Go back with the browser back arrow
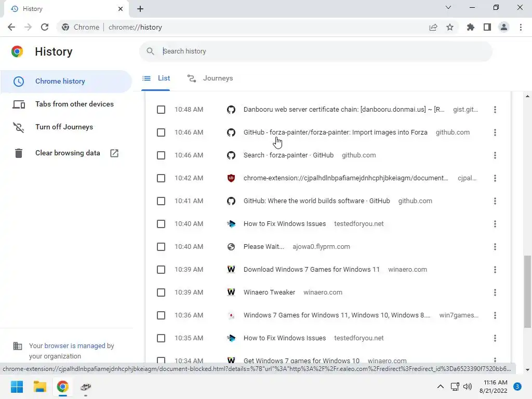532x399 pixels. click(x=11, y=27)
